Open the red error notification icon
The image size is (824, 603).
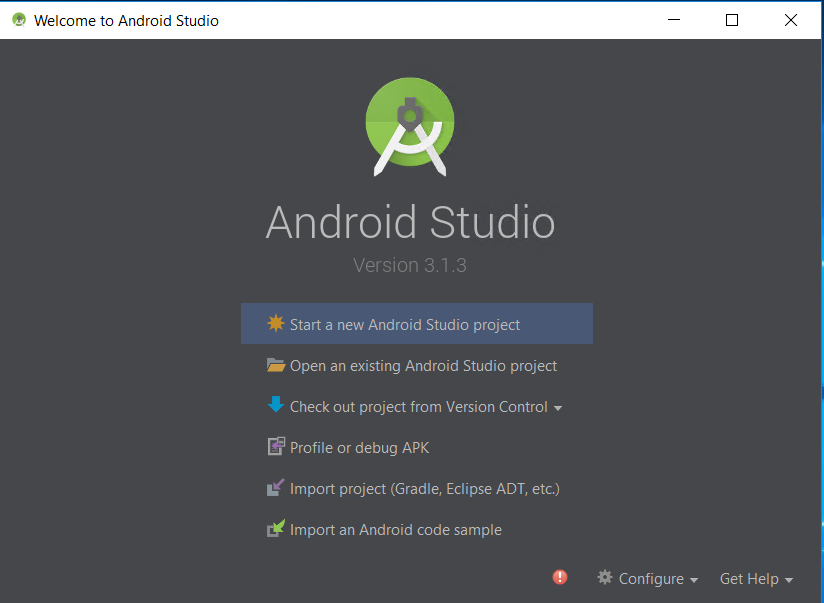pos(560,577)
